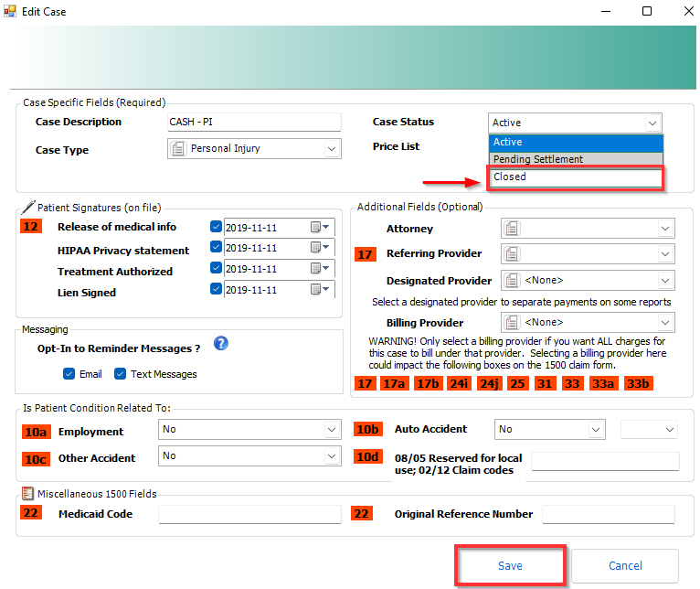Toggle the Release of medical info checkbox

[216, 227]
